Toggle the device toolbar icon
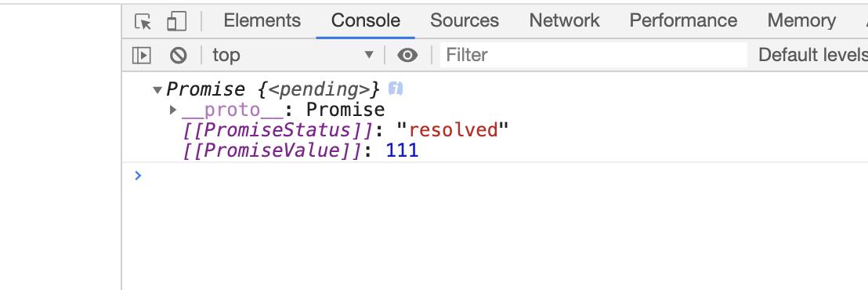This screenshot has height=290, width=868. pyautogui.click(x=176, y=22)
